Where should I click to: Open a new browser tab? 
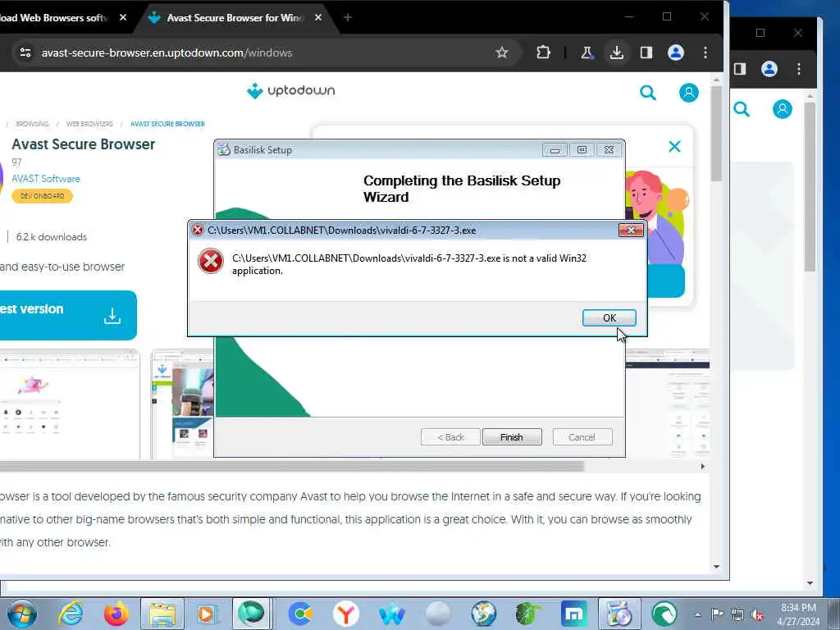pyautogui.click(x=348, y=18)
